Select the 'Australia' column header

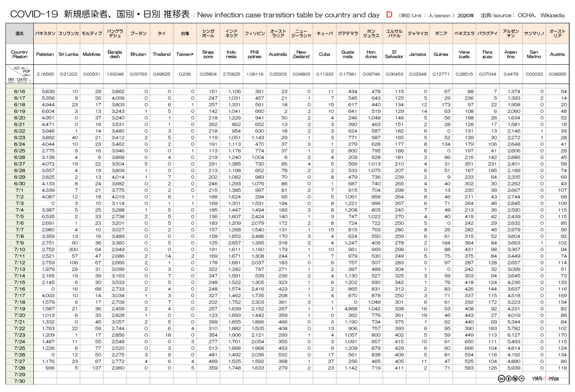tap(278, 54)
